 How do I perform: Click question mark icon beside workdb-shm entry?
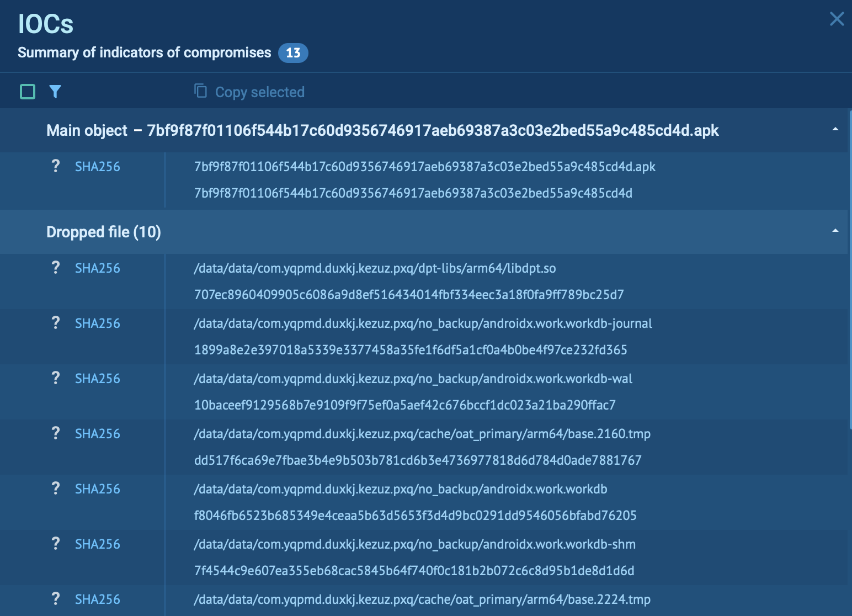tap(56, 544)
